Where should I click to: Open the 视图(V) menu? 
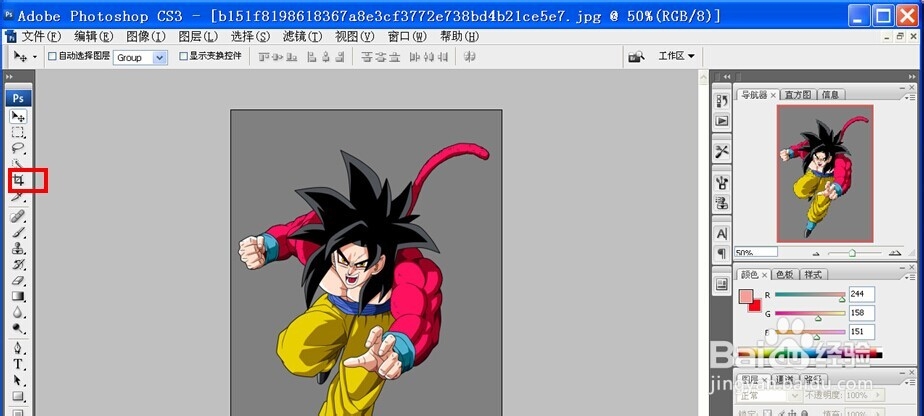[x=355, y=37]
